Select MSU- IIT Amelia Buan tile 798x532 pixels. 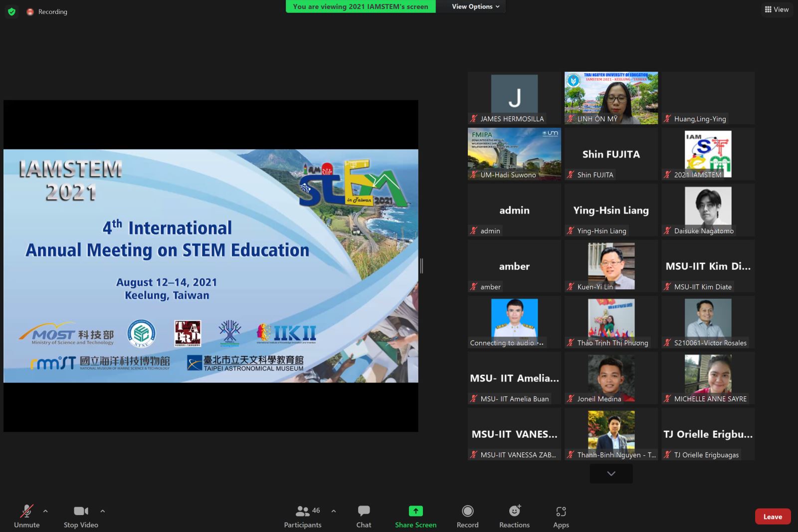pyautogui.click(x=514, y=378)
